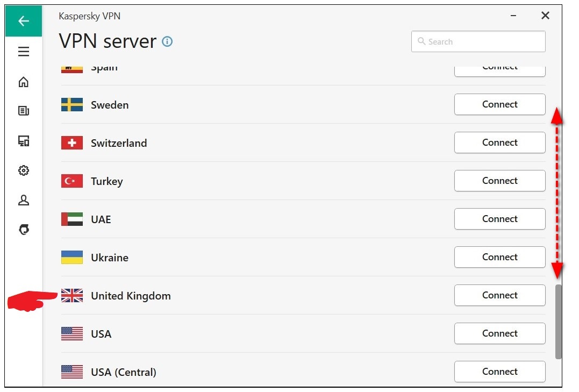Open the Settings gear icon

[x=23, y=171]
